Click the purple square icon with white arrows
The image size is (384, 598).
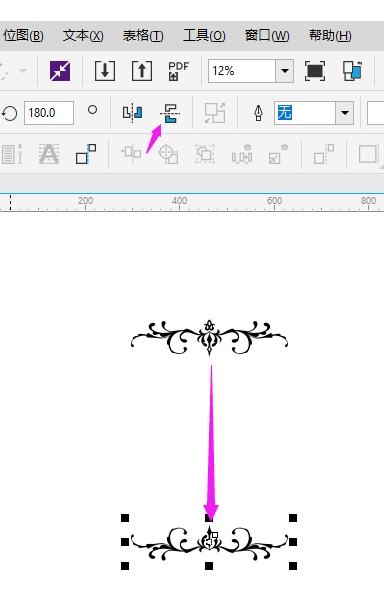pos(60,71)
